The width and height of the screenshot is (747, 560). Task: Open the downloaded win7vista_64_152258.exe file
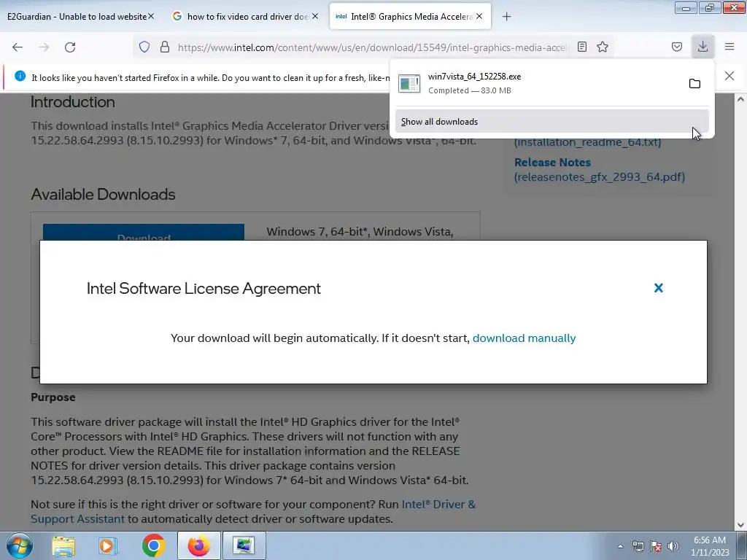[538, 83]
